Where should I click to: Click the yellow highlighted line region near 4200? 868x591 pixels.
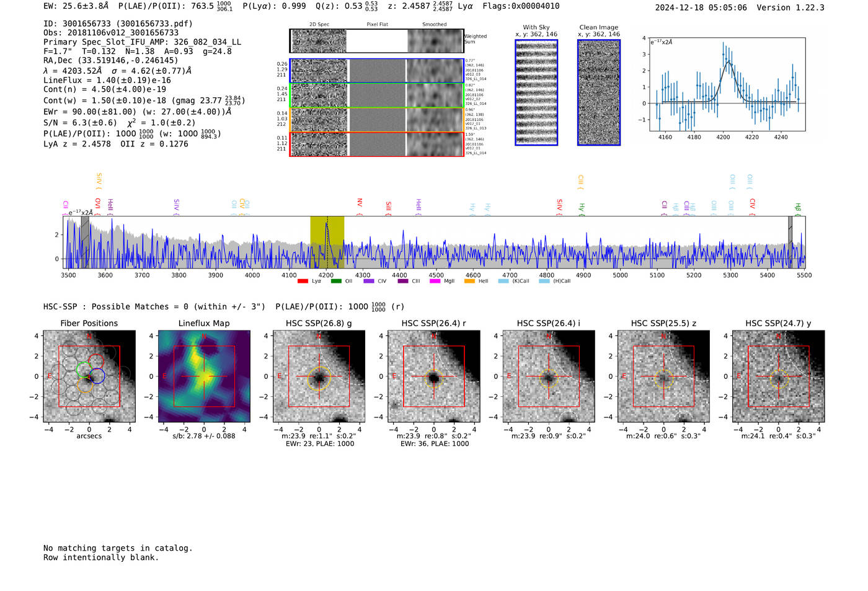pos(327,242)
